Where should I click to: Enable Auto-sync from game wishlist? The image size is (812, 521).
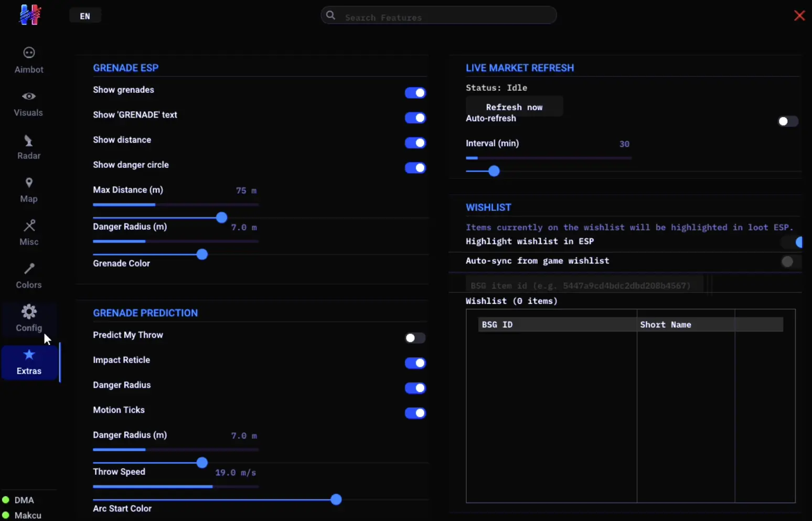tap(792, 261)
